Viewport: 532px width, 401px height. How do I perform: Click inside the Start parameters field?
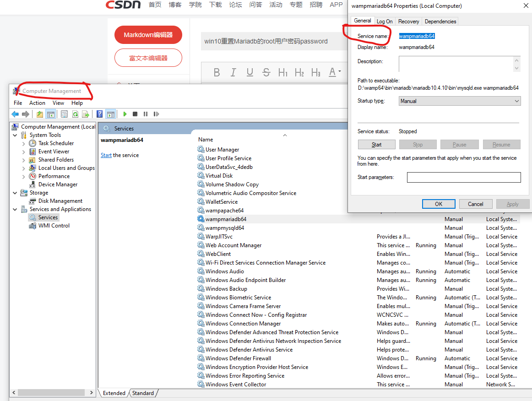pyautogui.click(x=463, y=177)
